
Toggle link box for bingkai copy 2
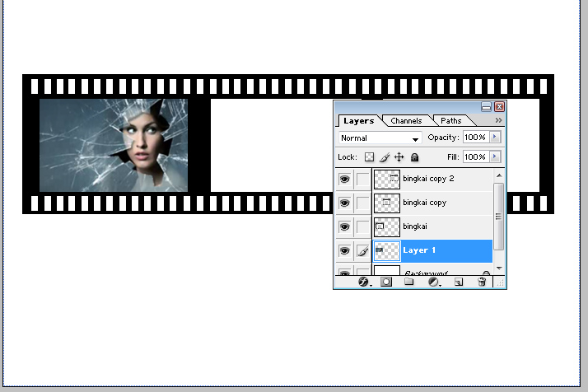pos(362,179)
